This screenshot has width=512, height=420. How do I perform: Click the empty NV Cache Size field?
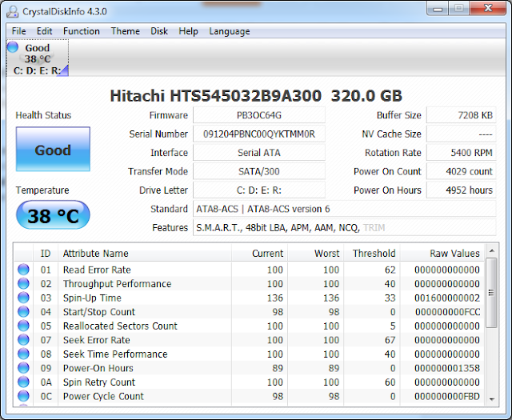click(x=461, y=134)
